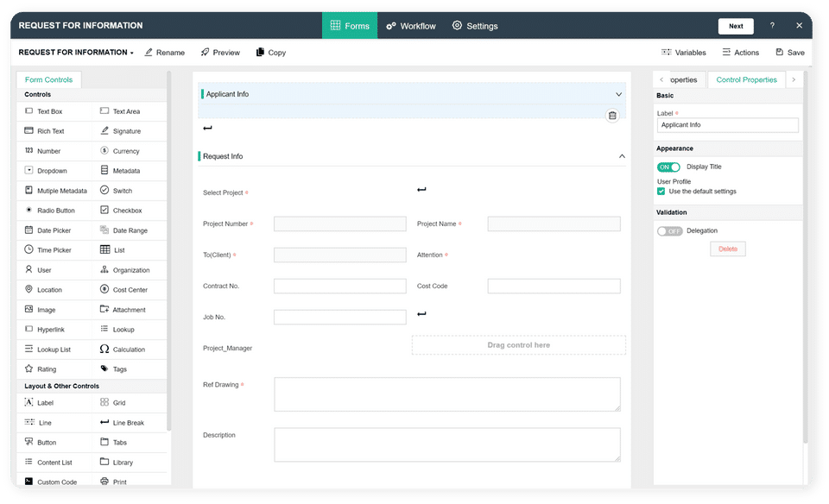Screen dimensions: 829x504
Task: Select the Location control
Action: (x=43, y=289)
